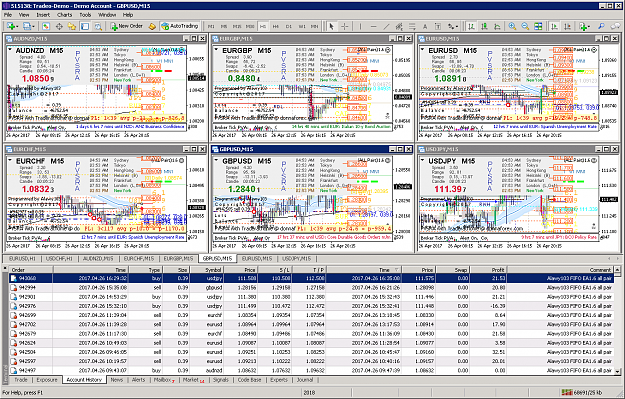Open the Experts terminal tab
This screenshot has height=399, width=625.
[x=279, y=380]
